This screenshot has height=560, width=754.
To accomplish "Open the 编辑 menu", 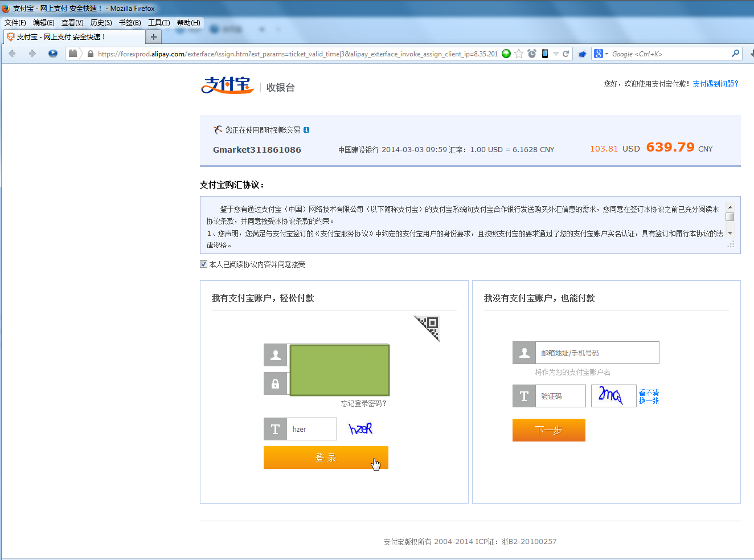I will point(43,23).
